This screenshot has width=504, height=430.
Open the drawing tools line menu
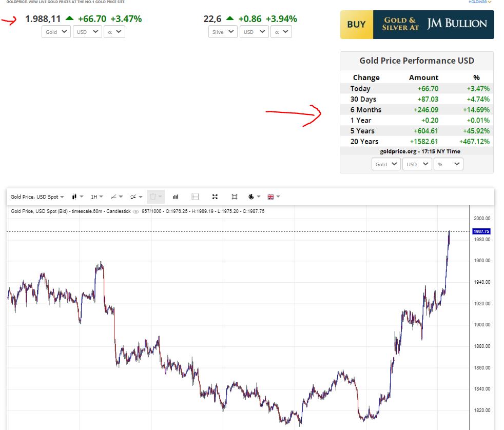[116, 197]
